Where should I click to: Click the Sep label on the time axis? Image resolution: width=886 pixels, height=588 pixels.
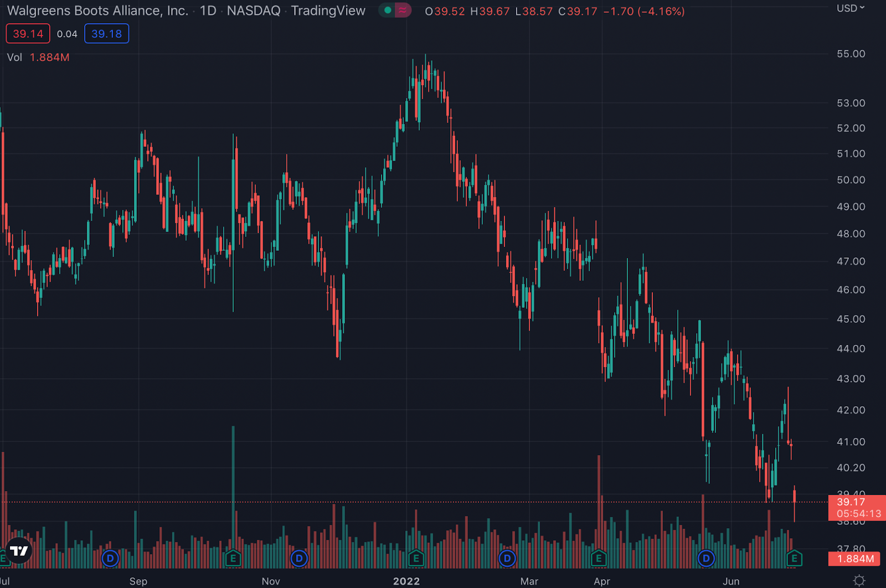pos(138,581)
